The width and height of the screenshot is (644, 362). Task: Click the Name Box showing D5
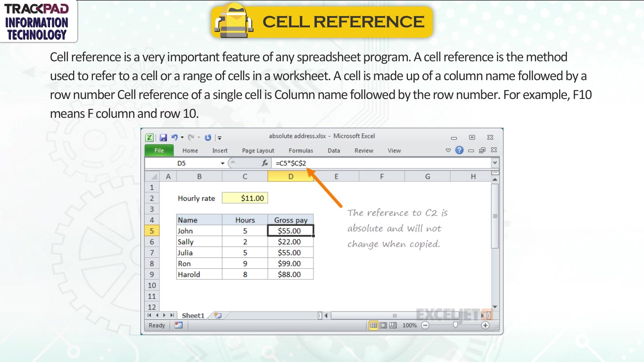coord(182,163)
